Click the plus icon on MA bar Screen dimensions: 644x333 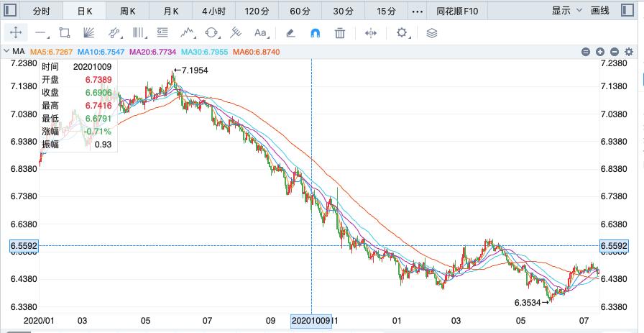click(x=600, y=52)
